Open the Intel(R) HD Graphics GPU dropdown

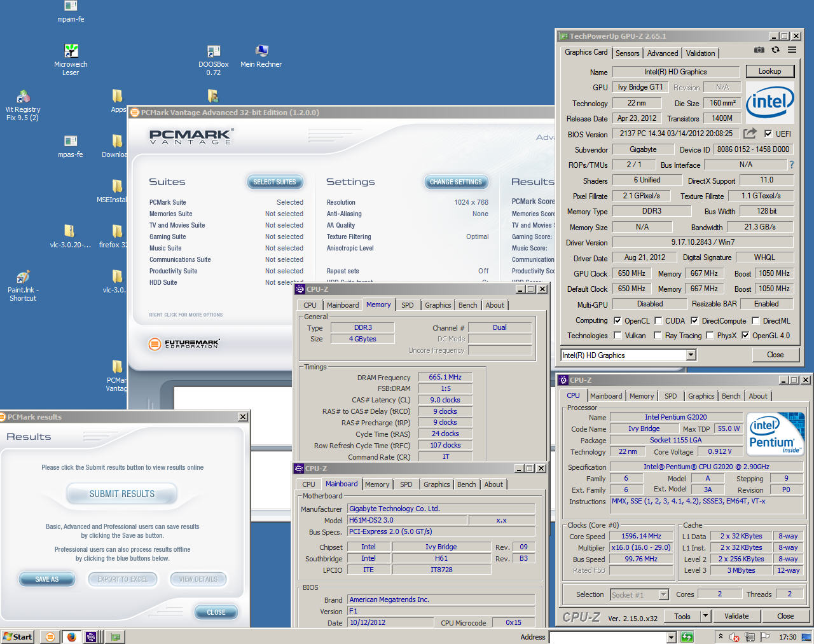coord(691,355)
